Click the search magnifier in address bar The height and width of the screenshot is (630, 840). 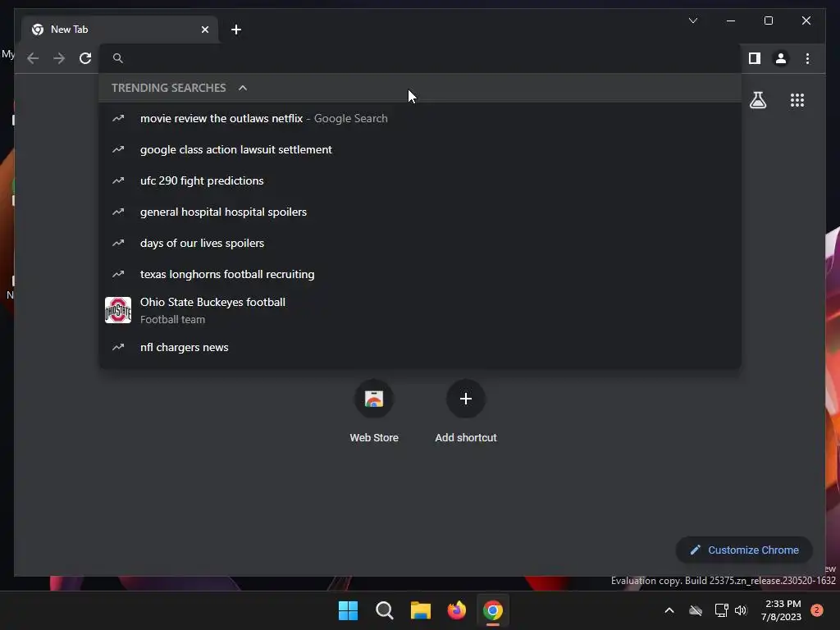118,58
